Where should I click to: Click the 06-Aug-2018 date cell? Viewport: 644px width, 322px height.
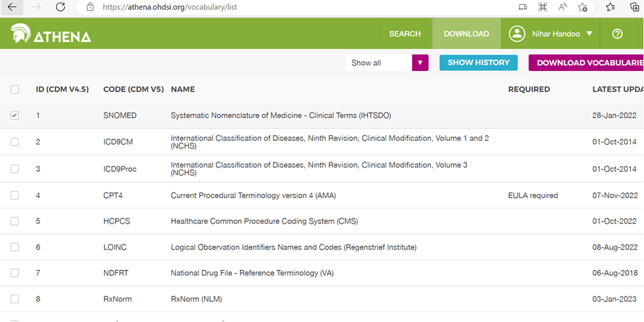click(615, 273)
